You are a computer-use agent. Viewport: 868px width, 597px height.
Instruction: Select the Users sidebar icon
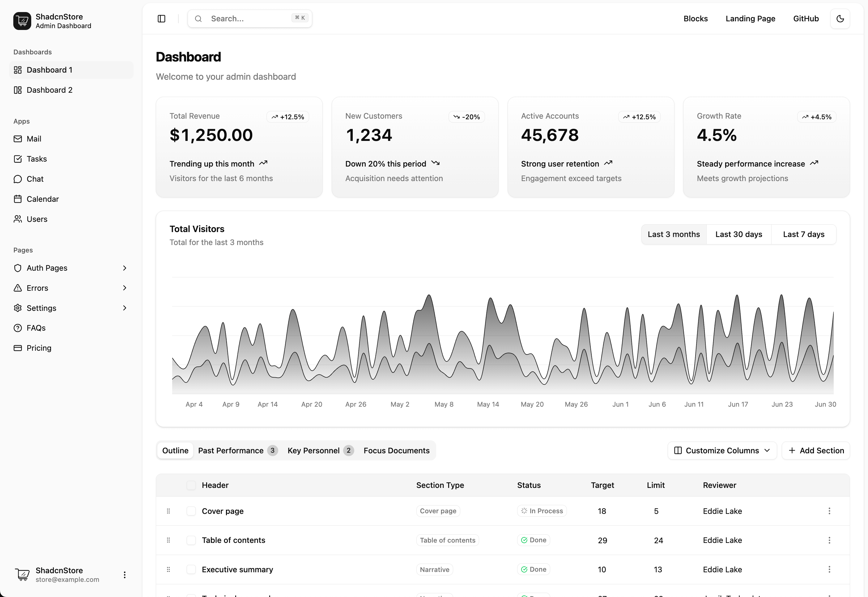point(18,219)
